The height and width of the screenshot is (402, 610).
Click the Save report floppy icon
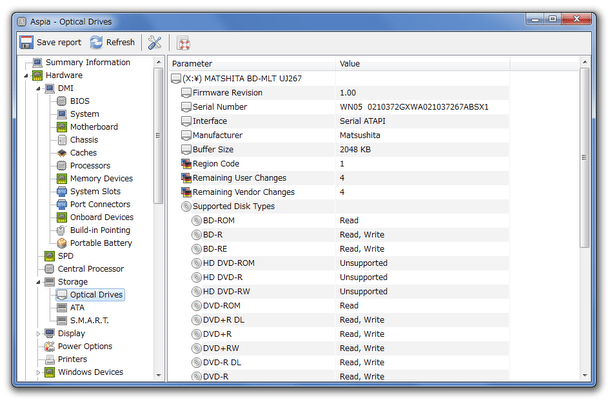26,42
